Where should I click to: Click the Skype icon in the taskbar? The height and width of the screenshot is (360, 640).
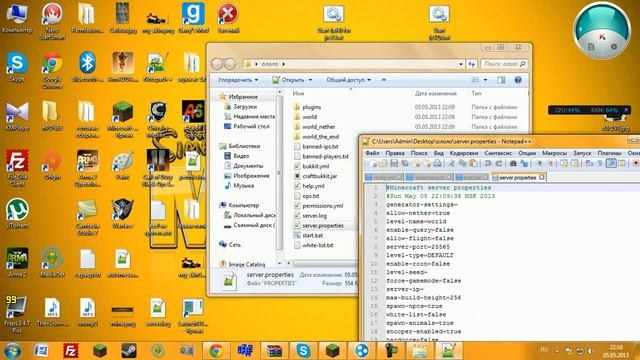303,351
